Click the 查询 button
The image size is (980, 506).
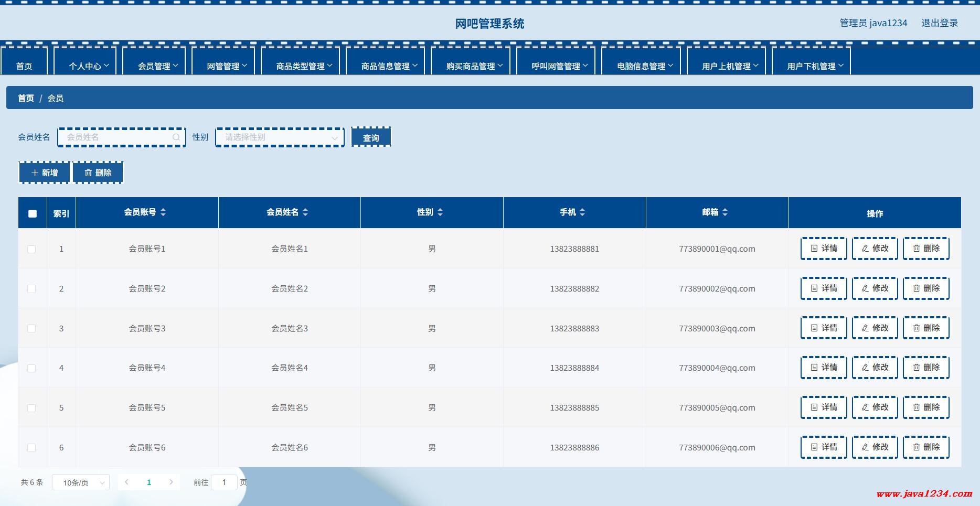coord(371,137)
